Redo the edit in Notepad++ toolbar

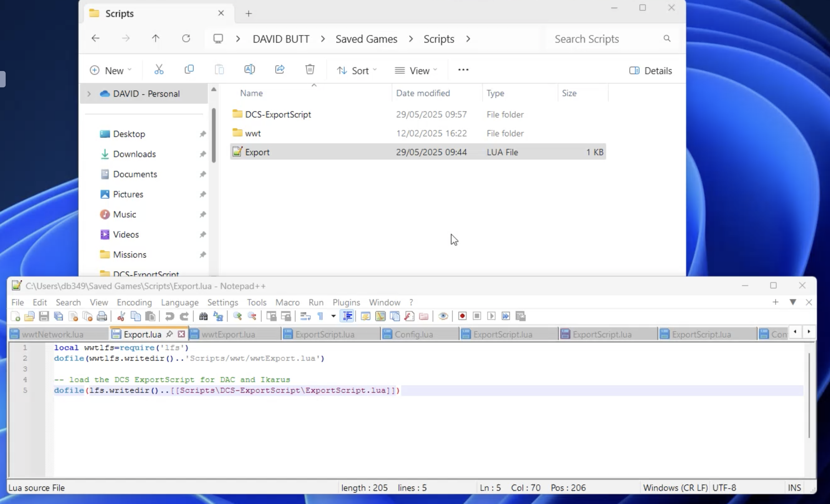[184, 316]
